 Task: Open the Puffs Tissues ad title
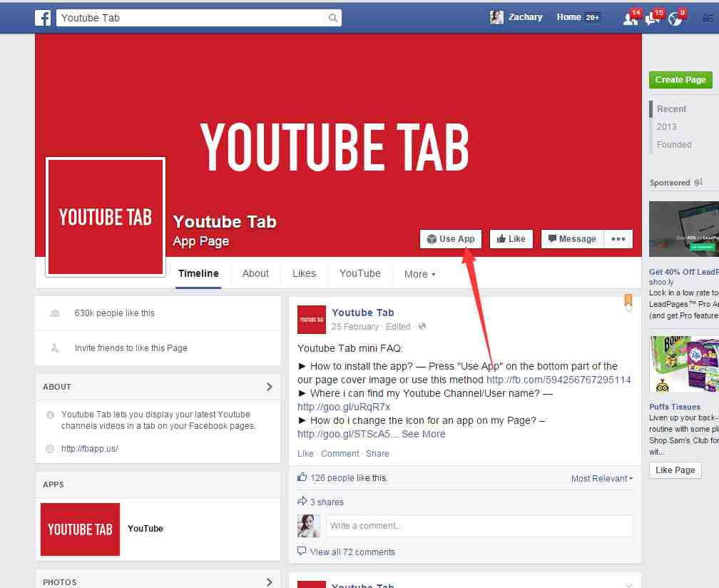coord(675,407)
